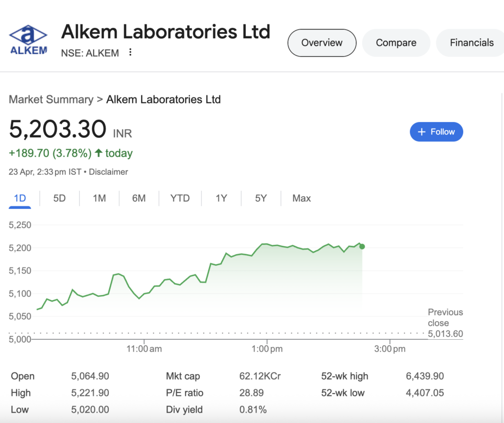
Task: Select the 1D chart range
Action: tap(20, 198)
